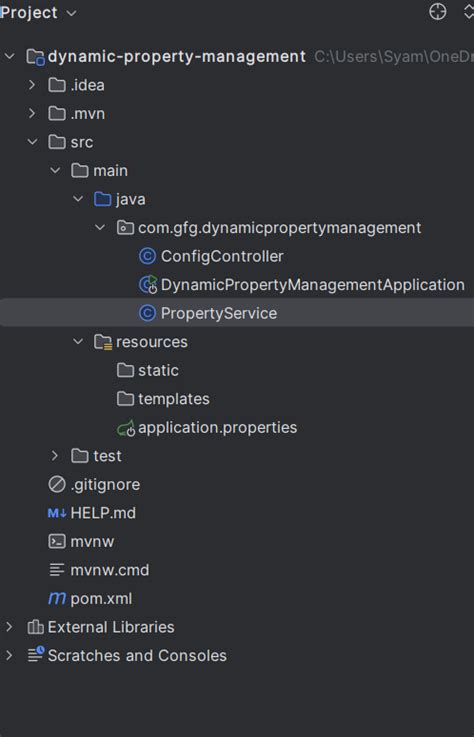Screen dimensions: 474x737
Task: Click the Maven pom.xml icon
Action: pyautogui.click(x=57, y=599)
